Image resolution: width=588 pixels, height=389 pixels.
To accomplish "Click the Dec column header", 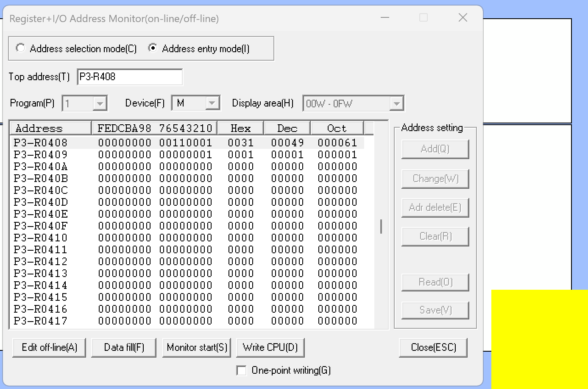I will point(287,128).
